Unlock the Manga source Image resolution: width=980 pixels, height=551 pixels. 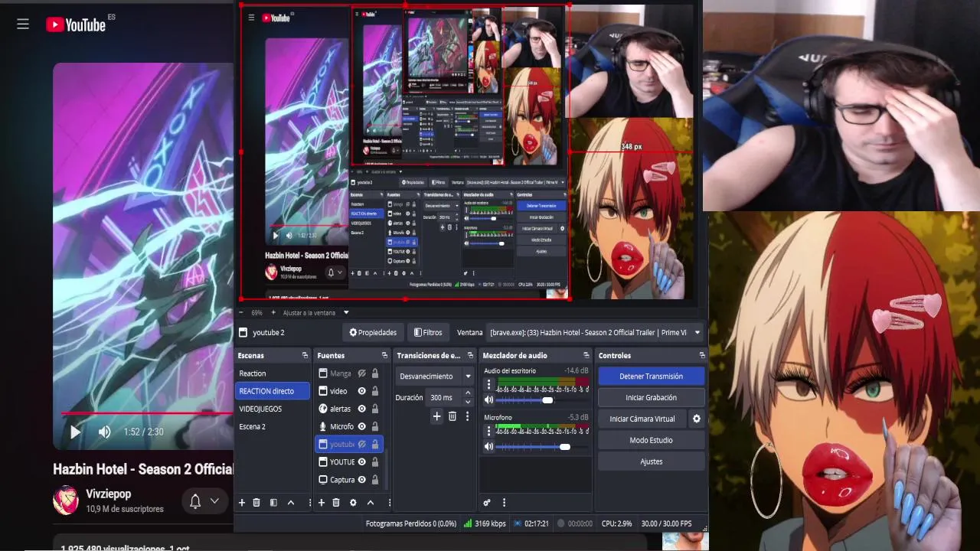[375, 373]
